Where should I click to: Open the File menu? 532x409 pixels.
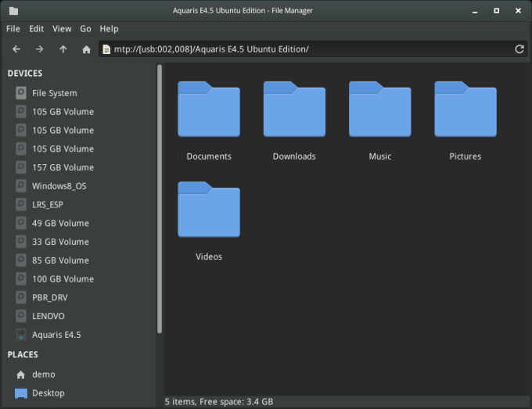13,29
